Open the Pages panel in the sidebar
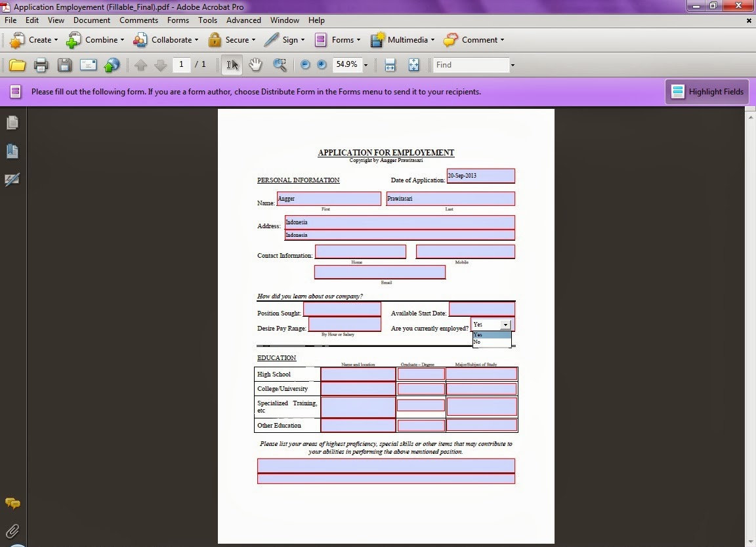Viewport: 756px width, 547px height. tap(12, 123)
